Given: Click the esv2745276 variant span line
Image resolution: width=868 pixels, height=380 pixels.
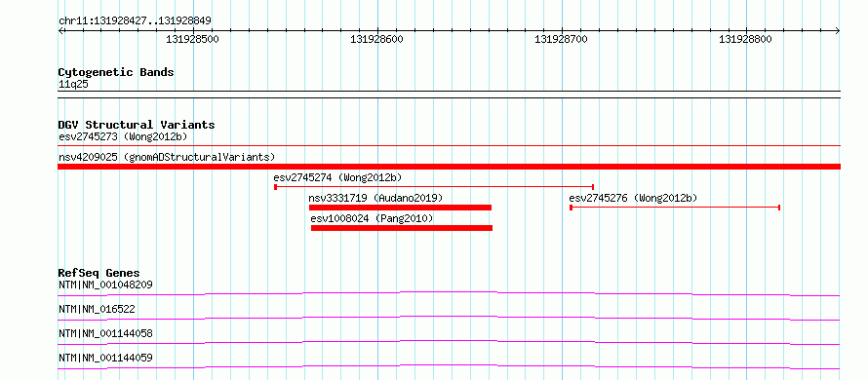Looking at the screenshot, I should coord(675,208).
